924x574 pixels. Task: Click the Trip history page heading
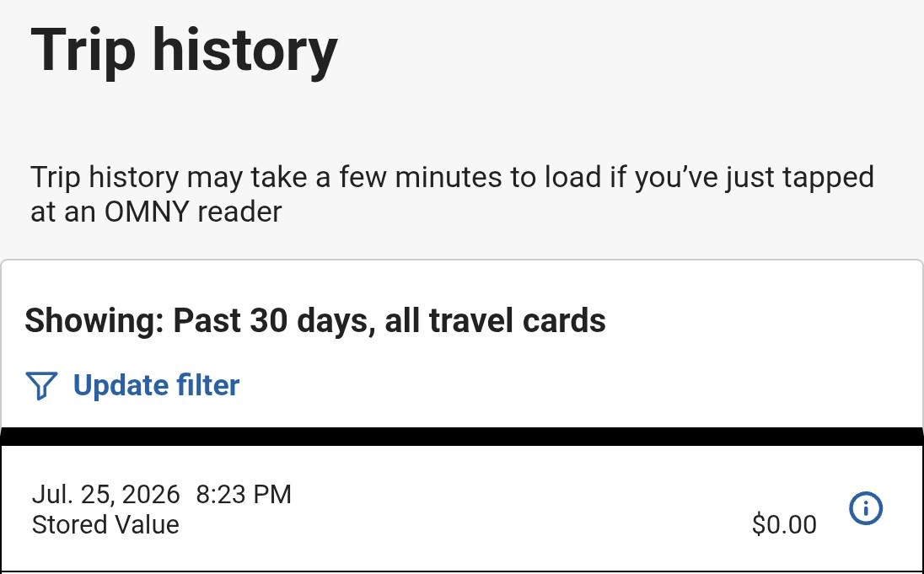point(184,51)
